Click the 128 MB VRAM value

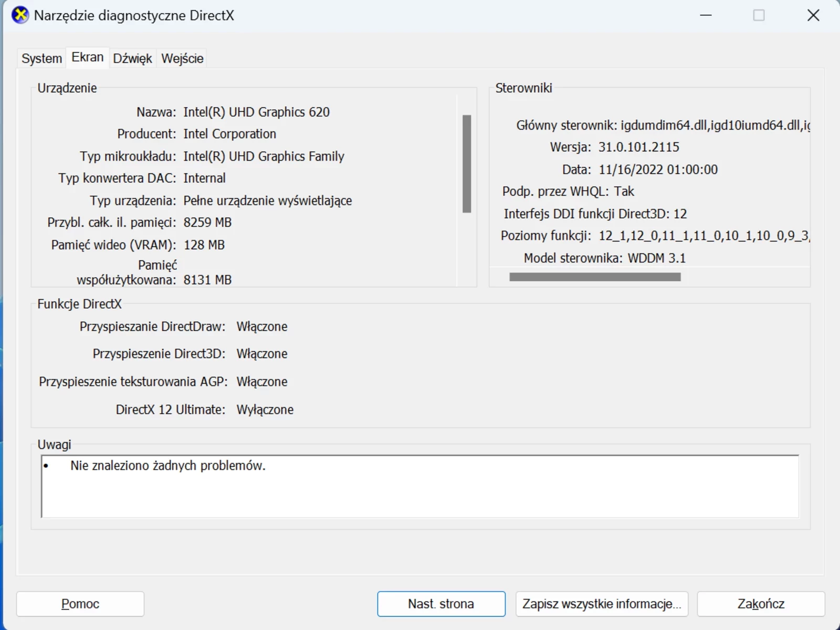(x=204, y=245)
